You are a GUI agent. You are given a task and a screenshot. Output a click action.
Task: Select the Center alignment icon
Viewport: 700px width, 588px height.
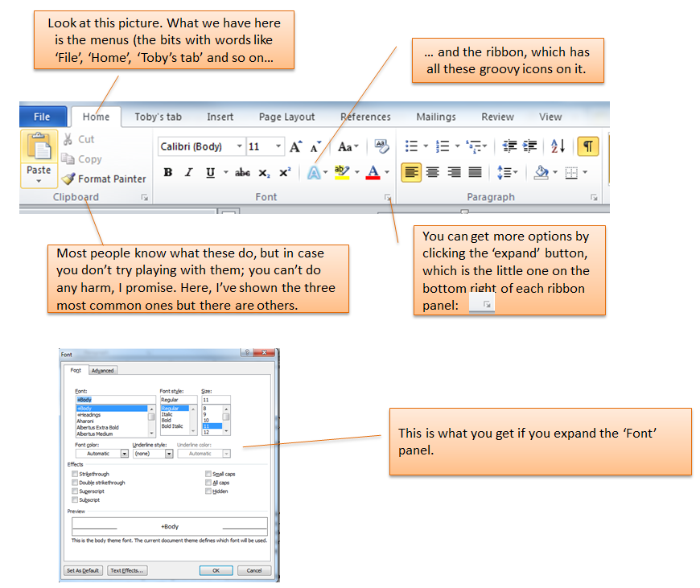coord(432,171)
